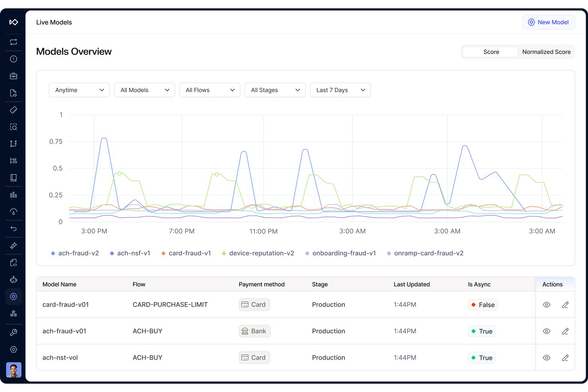Click the CARD-PURCHASE-LIMIT flow cell

pyautogui.click(x=170, y=305)
